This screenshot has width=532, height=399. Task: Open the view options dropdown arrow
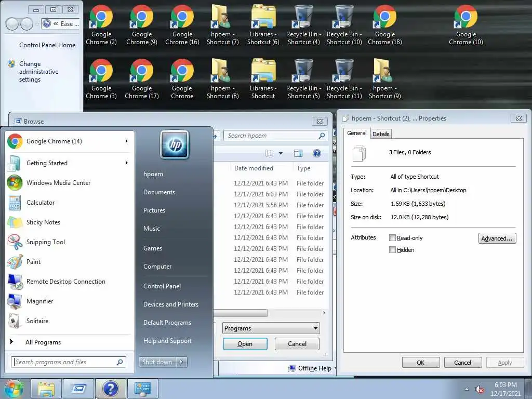coord(281,153)
